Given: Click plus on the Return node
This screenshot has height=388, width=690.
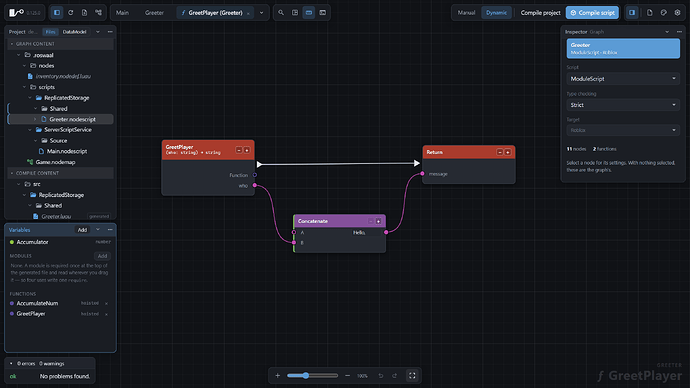Looking at the screenshot, I should pyautogui.click(x=508, y=152).
